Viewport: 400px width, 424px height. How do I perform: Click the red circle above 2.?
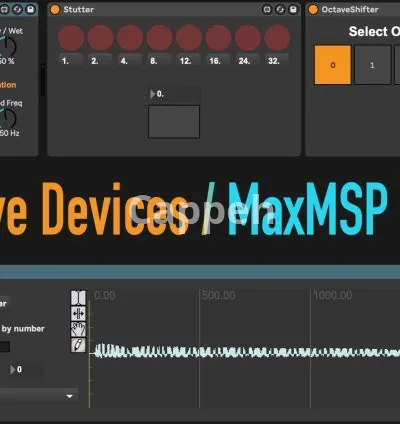point(100,38)
